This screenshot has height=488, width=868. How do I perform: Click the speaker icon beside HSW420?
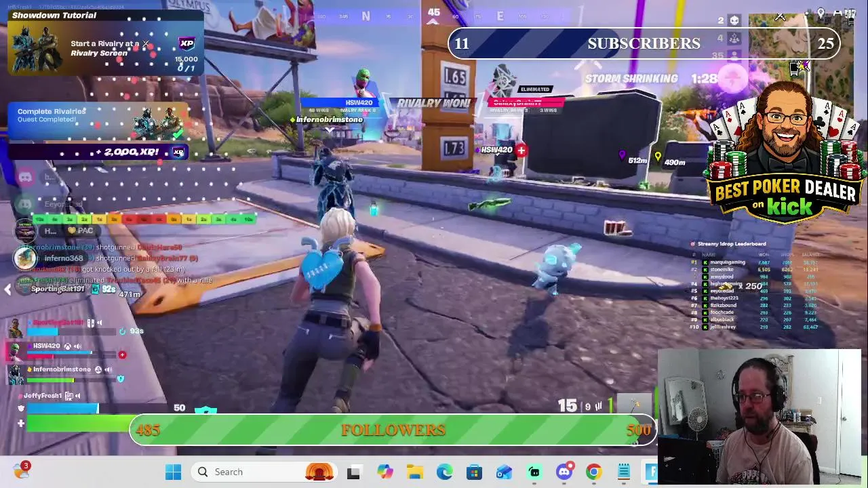point(77,346)
